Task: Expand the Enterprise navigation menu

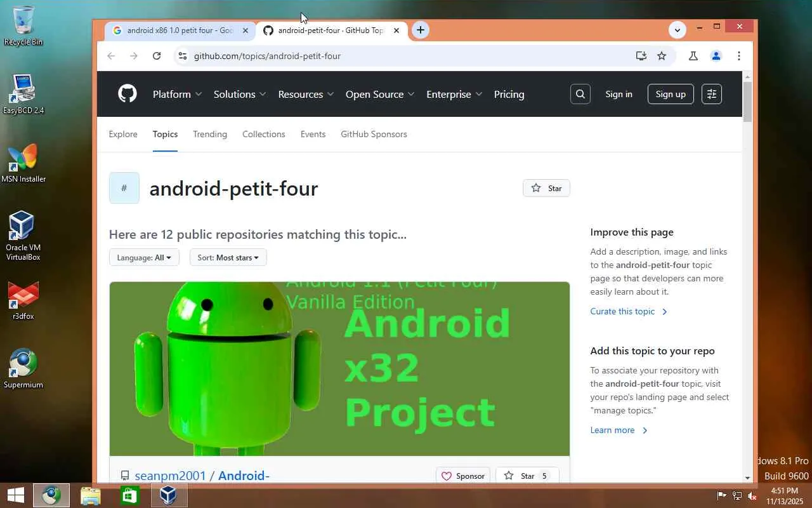Action: [454, 94]
